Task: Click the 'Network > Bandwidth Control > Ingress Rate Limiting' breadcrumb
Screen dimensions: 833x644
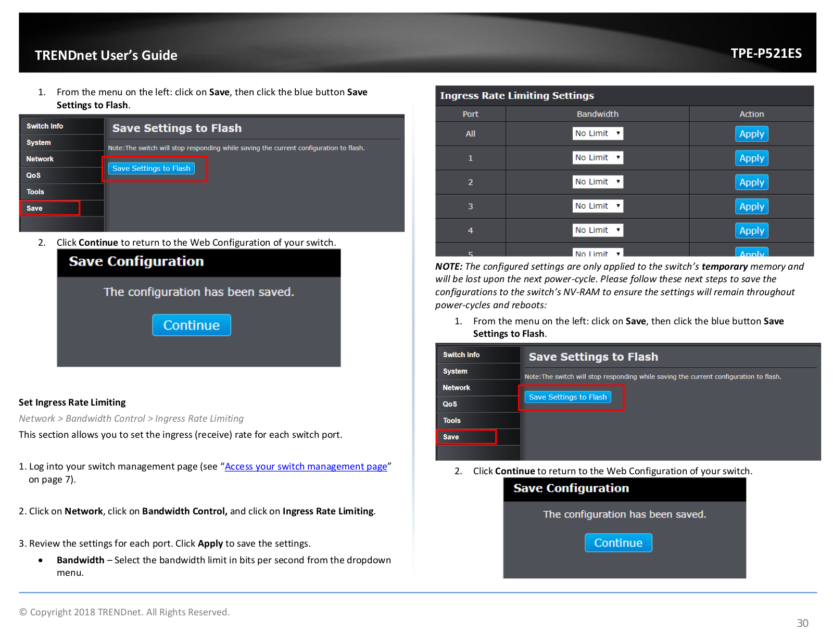Action: pos(131,419)
